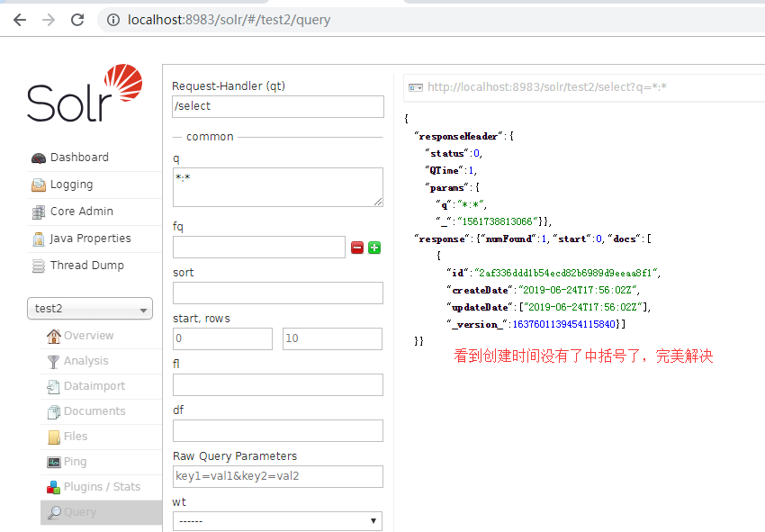765x532 pixels.
Task: Go to the Documents section
Action: point(94,411)
